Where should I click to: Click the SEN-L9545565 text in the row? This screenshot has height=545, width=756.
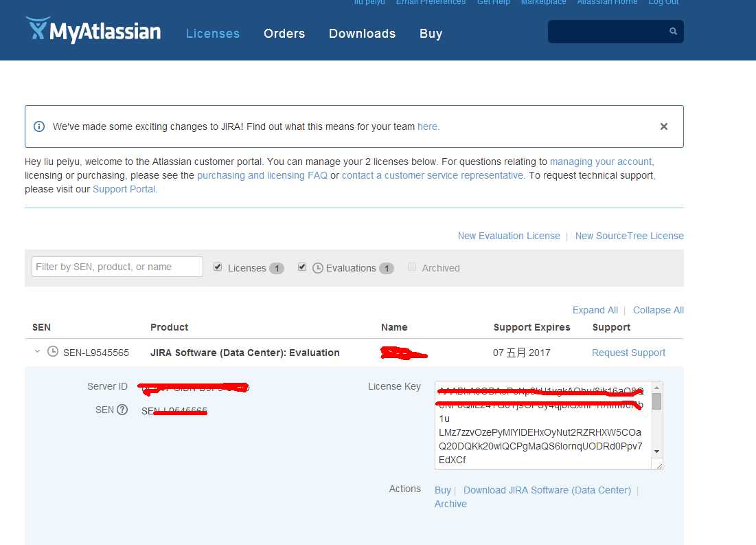click(x=96, y=353)
